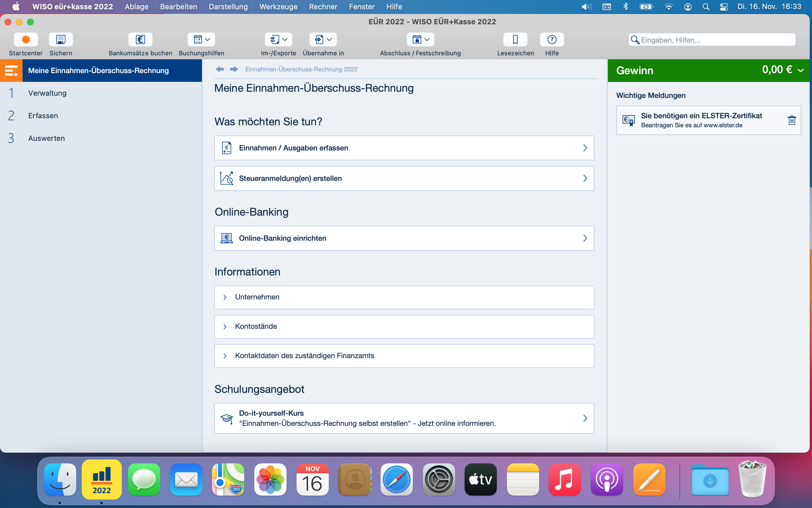Open Music from the Dock

click(565, 479)
